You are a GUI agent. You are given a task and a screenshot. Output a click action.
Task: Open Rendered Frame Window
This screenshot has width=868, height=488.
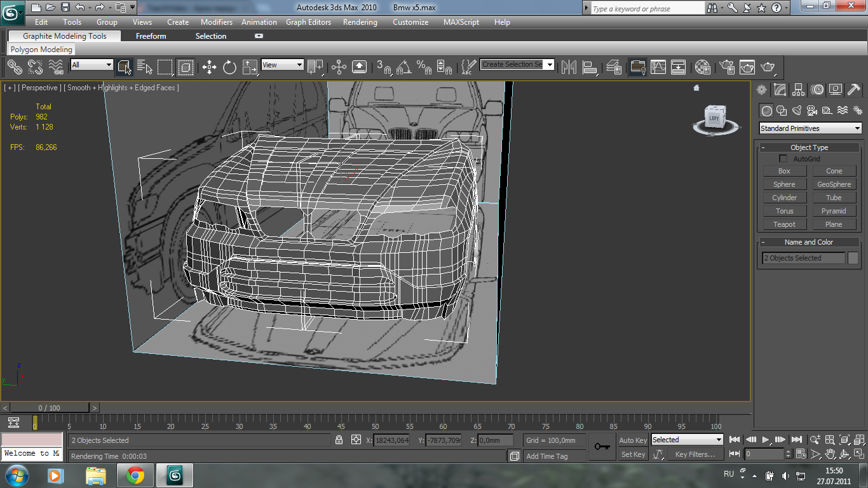point(747,66)
